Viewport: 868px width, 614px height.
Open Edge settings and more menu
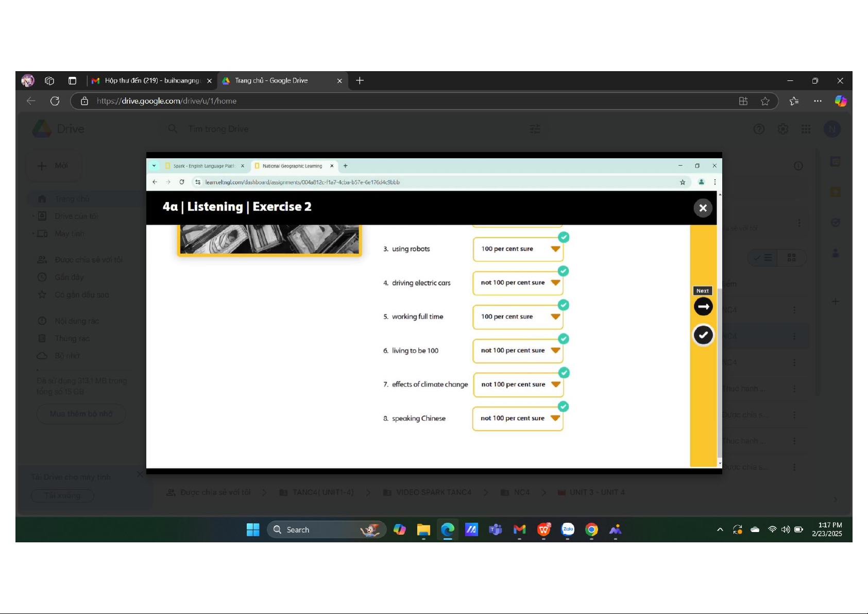818,101
